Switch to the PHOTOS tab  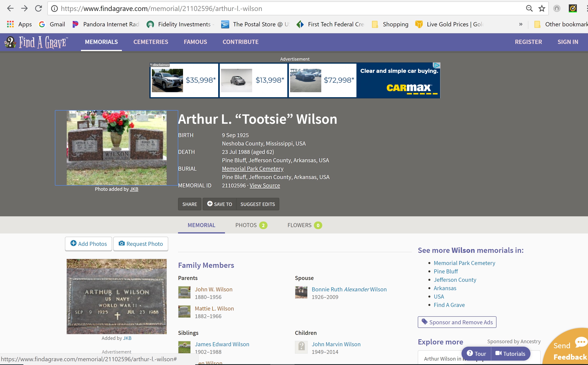pos(251,225)
